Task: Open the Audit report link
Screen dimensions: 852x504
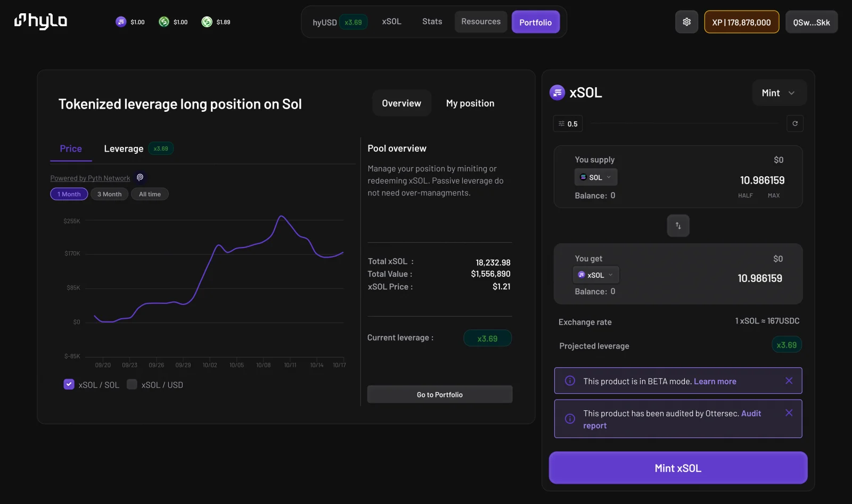Action: (751, 414)
